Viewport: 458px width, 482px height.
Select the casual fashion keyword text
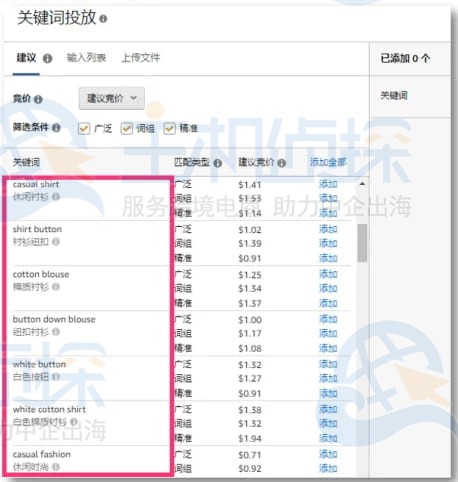(42, 454)
